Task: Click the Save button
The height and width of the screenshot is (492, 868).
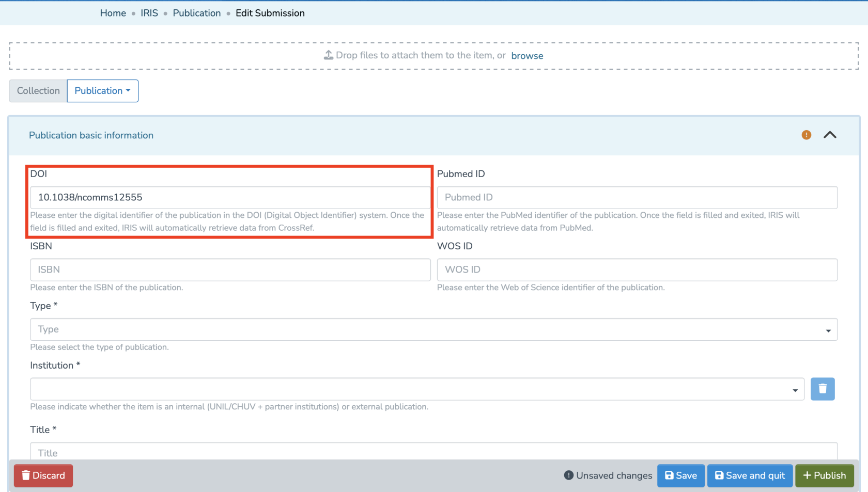Action: coord(680,475)
